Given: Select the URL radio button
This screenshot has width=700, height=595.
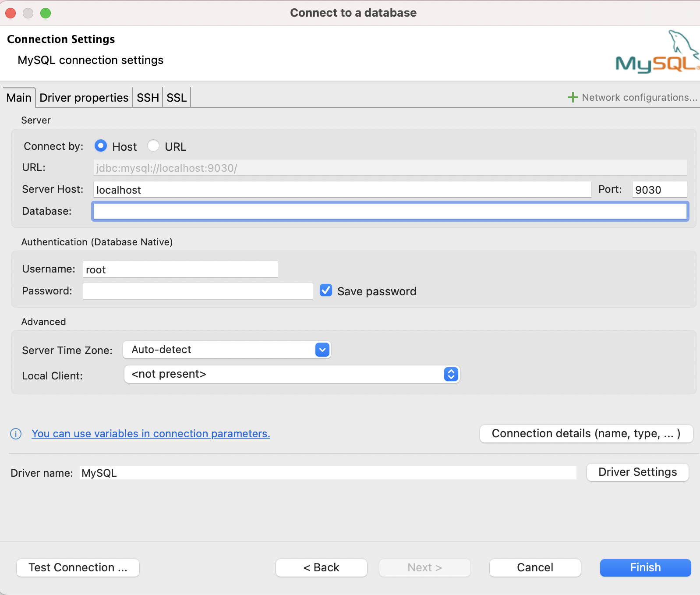Looking at the screenshot, I should point(153,146).
